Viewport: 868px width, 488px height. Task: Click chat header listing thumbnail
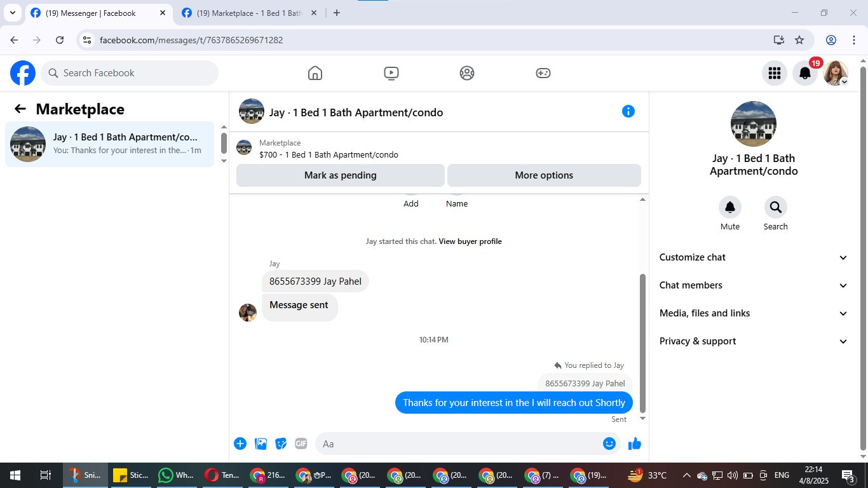[x=252, y=111]
